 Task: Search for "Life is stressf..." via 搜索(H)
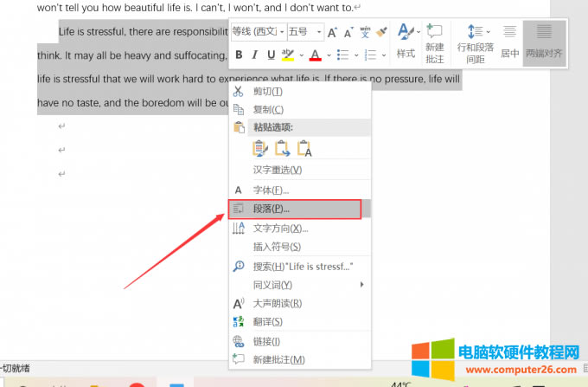tap(299, 267)
